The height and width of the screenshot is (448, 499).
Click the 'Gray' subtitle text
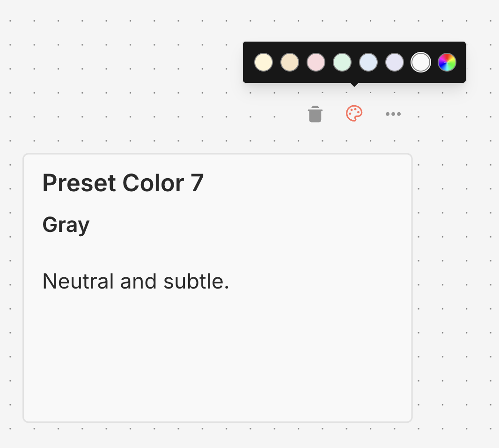66,224
